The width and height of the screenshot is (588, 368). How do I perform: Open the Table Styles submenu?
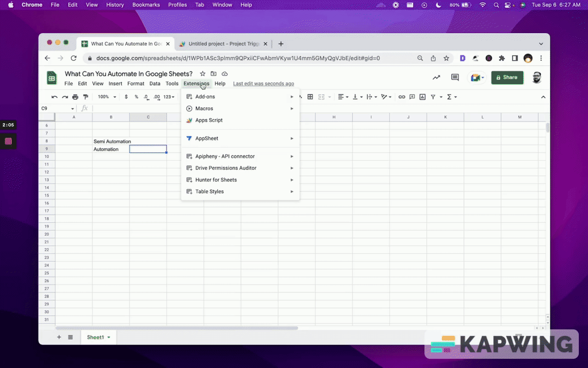(x=240, y=191)
